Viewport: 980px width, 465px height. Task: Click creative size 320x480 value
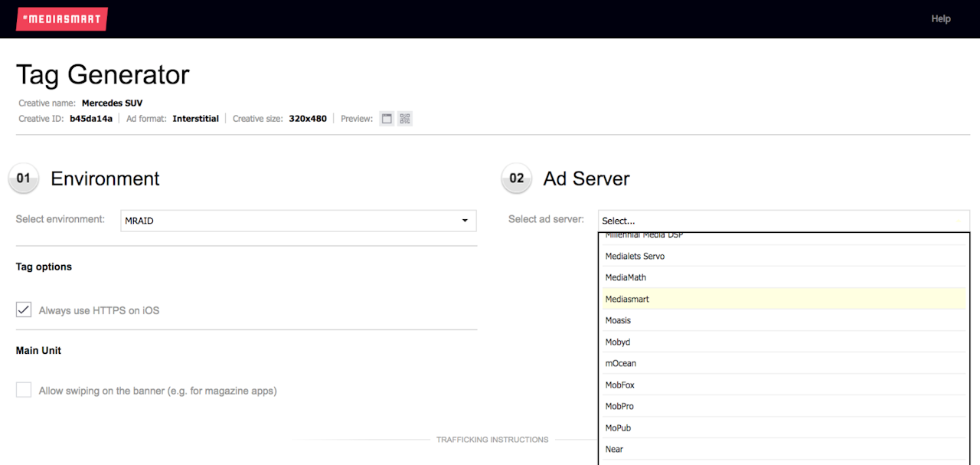(x=308, y=119)
